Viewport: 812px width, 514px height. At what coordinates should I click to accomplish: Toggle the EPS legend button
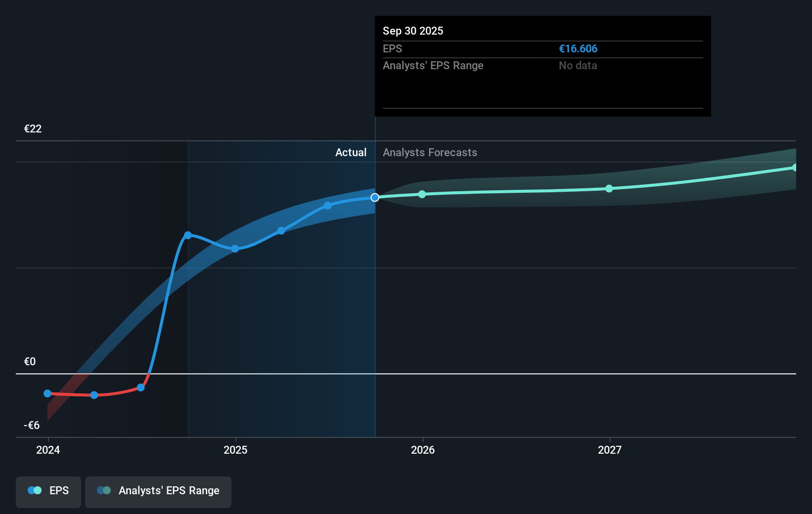48,492
